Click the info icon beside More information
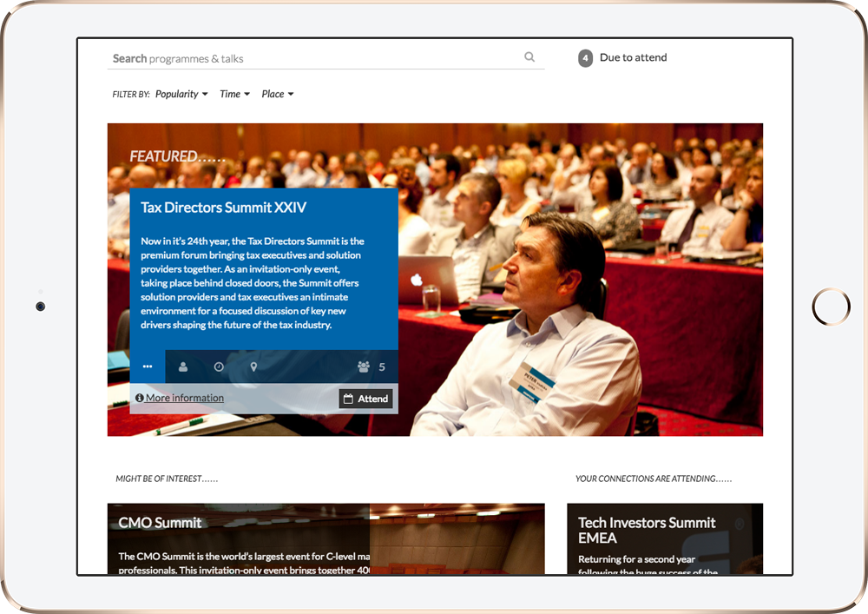868x614 pixels. click(x=139, y=399)
